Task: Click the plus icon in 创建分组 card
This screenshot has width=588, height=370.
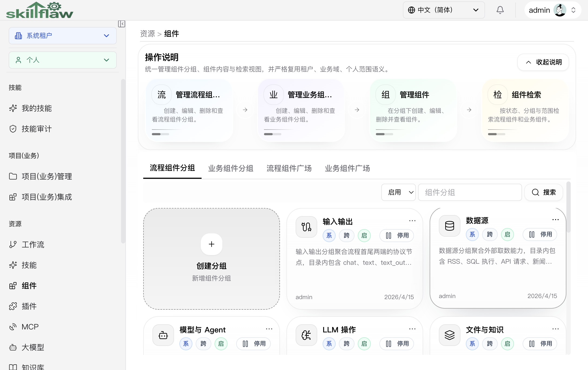Action: [212, 244]
